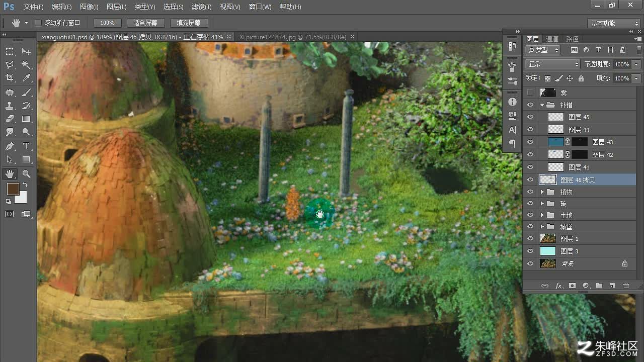Hide the 背景 layer eye
The width and height of the screenshot is (644, 362).
click(x=530, y=263)
